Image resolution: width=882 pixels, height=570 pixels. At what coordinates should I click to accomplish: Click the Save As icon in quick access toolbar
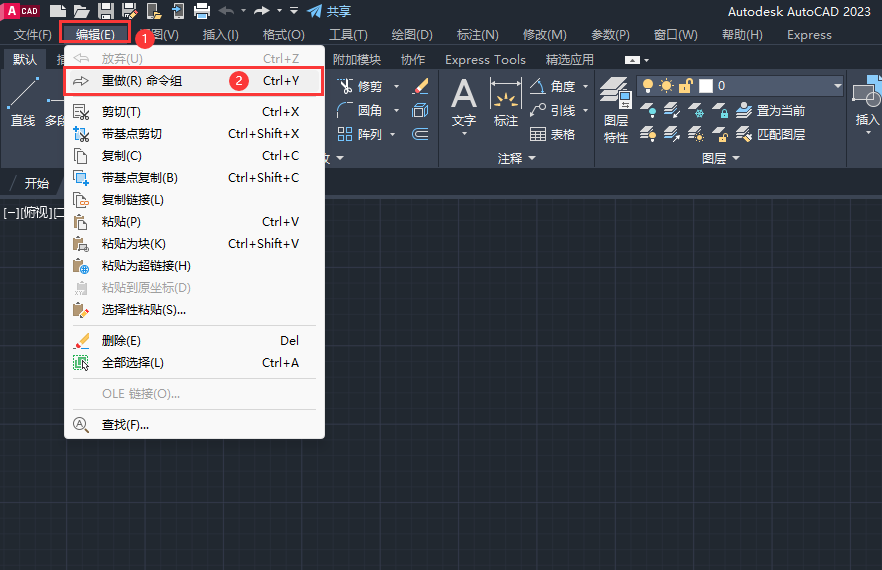click(x=130, y=11)
